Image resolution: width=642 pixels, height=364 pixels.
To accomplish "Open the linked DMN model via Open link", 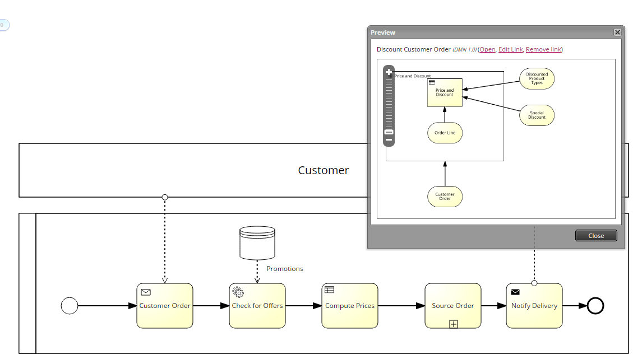I will [x=487, y=49].
